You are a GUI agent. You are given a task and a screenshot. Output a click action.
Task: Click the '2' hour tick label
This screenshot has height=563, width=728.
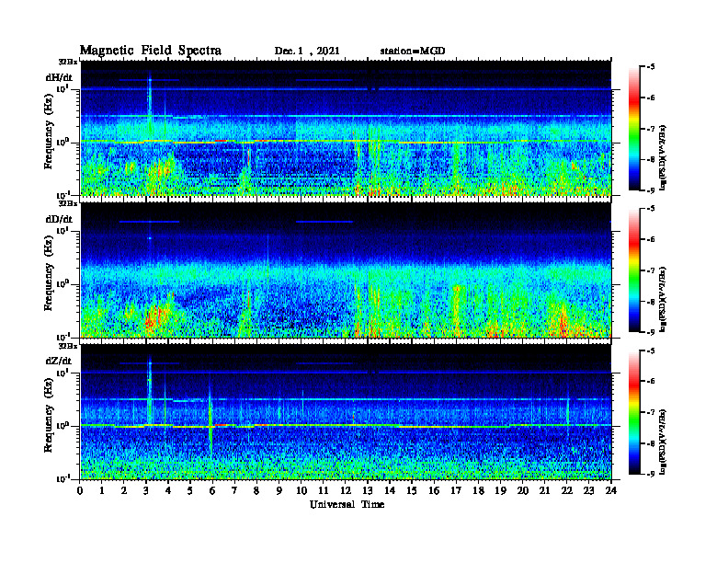point(124,491)
